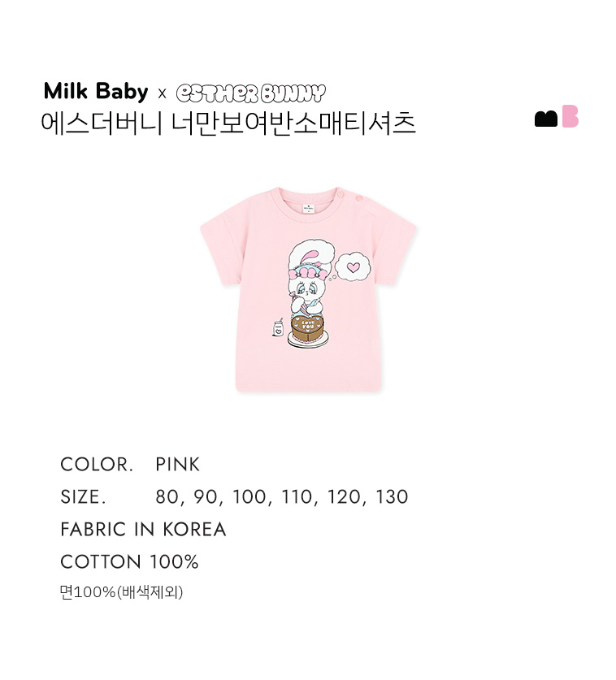The height and width of the screenshot is (680, 616).
Task: Click the black M logo mark
Action: [546, 119]
